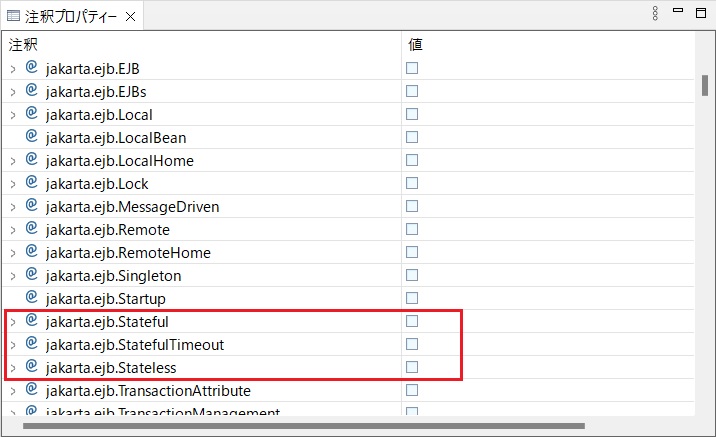This screenshot has height=437, width=716.
Task: Click the annotation icon next to jakarta.ejb.EJB
Action: 31,68
